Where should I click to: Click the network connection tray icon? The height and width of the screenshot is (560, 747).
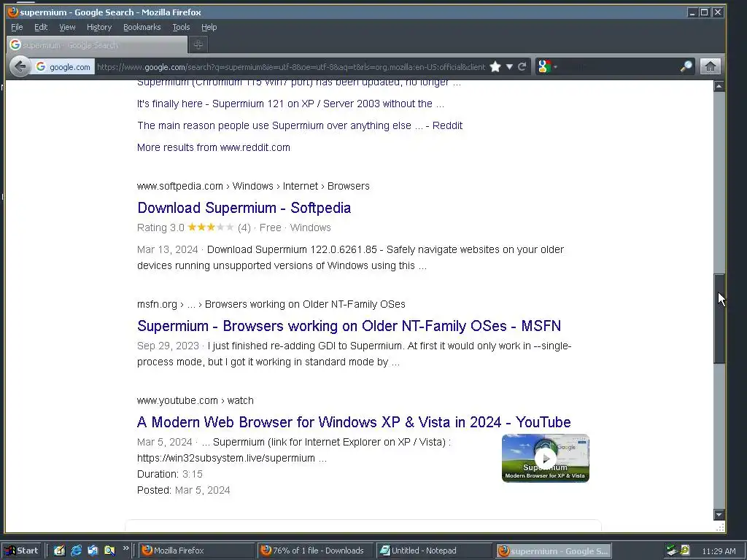point(672,551)
